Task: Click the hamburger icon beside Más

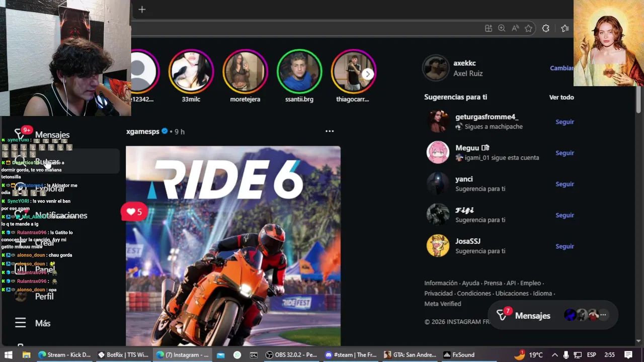Action: (20, 323)
